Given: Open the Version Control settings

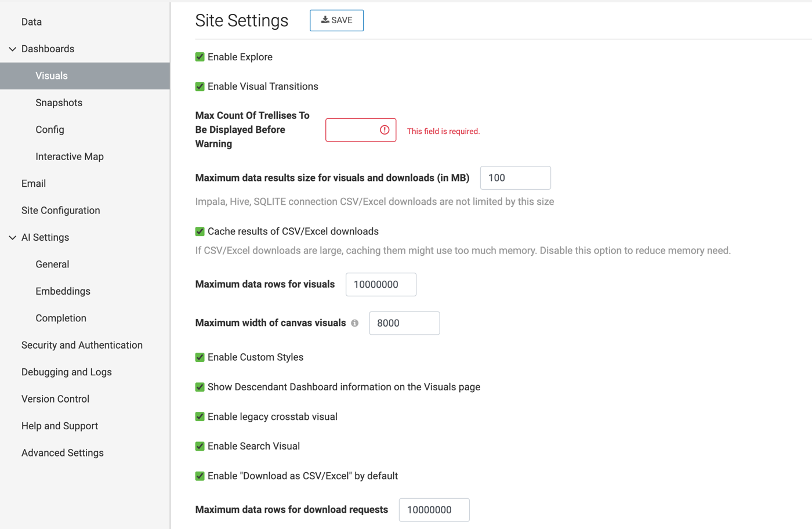Looking at the screenshot, I should point(55,399).
